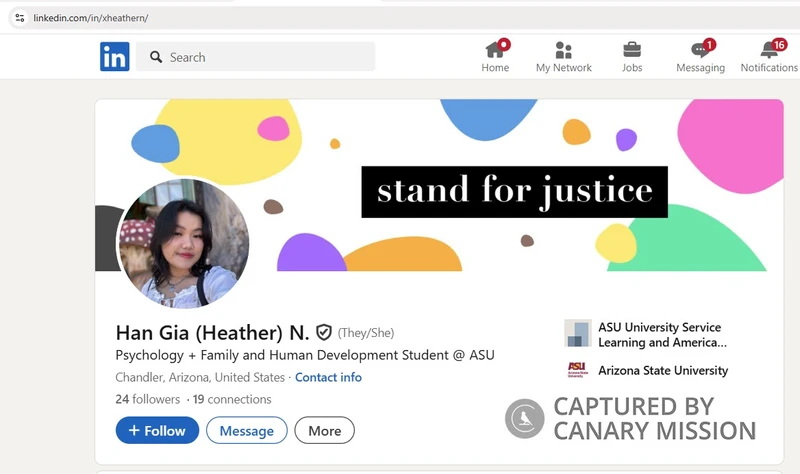Select the Jobs menu label
The width and height of the screenshot is (800, 474).
(632, 67)
